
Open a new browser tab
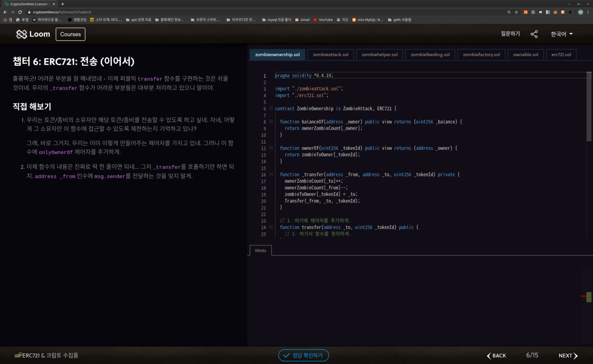(x=62, y=3)
